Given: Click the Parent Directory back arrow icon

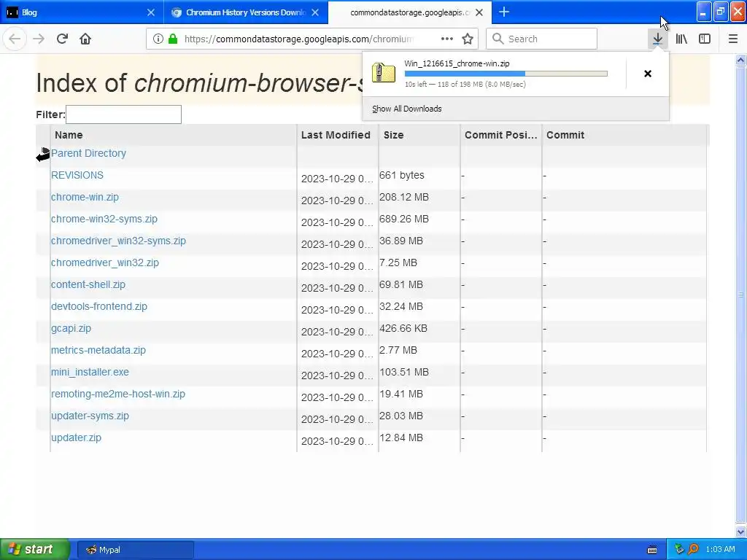Looking at the screenshot, I should (43, 155).
